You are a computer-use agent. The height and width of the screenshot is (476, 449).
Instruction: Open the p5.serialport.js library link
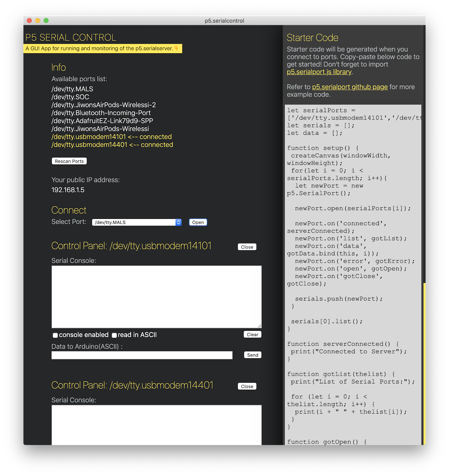click(x=319, y=72)
